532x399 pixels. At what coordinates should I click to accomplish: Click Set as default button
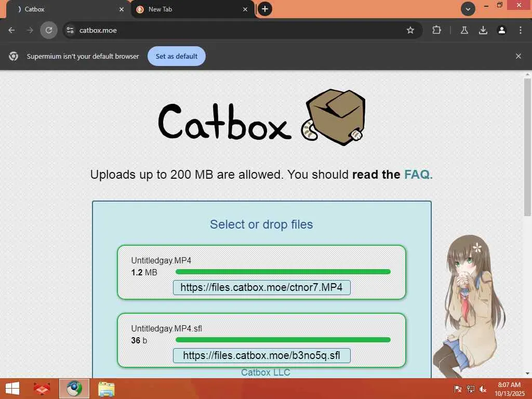tap(177, 56)
